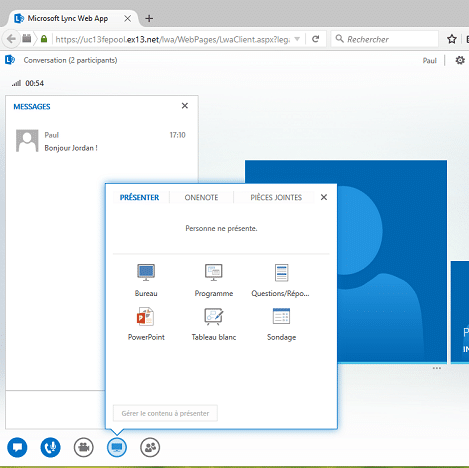The width and height of the screenshot is (469, 468).
Task: Check the signal strength indicator
Action: tap(16, 83)
